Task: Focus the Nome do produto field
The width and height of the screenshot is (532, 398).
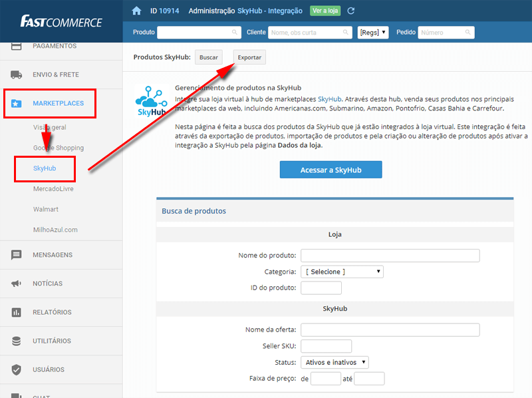Action: point(390,256)
